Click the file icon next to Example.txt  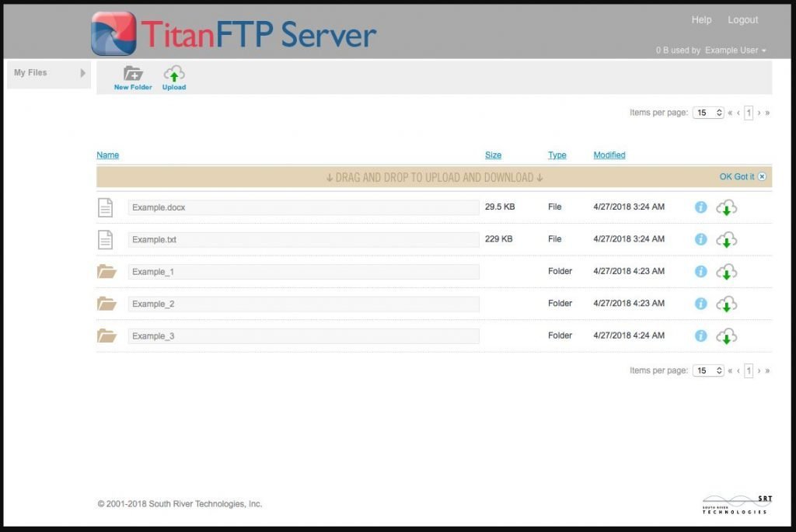click(106, 239)
